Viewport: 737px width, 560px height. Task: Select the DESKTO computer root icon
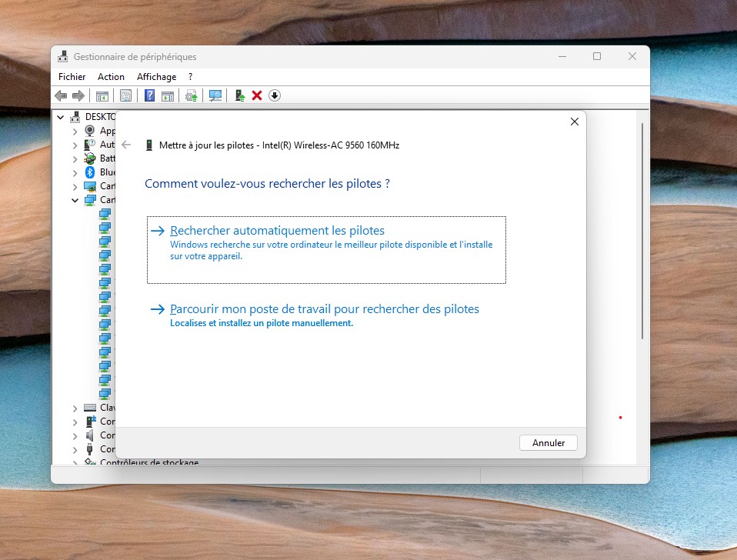[x=75, y=116]
